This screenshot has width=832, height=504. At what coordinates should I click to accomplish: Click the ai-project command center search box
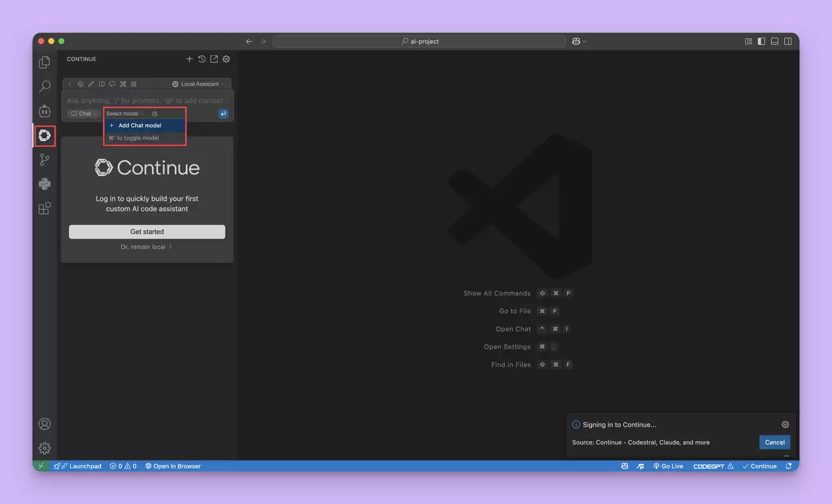click(419, 42)
